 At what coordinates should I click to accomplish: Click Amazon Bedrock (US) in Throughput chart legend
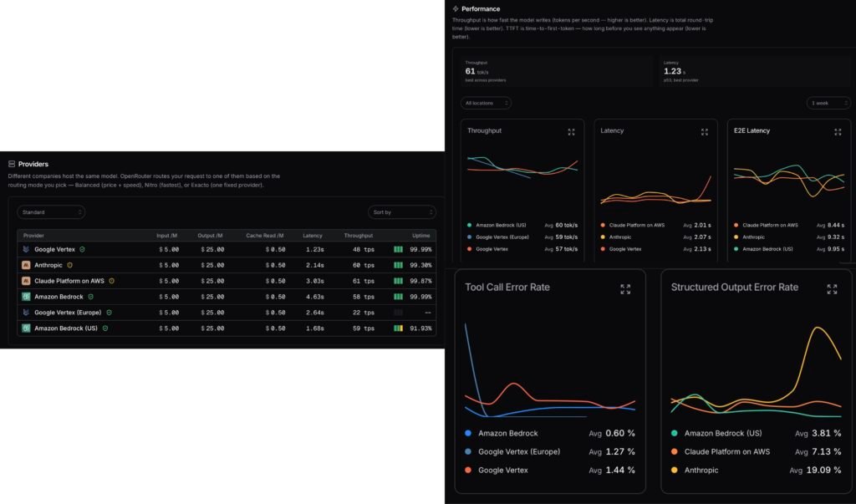[501, 225]
